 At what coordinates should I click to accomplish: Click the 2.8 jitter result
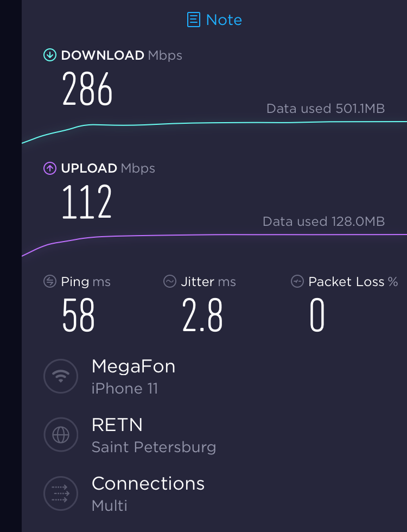pos(202,316)
